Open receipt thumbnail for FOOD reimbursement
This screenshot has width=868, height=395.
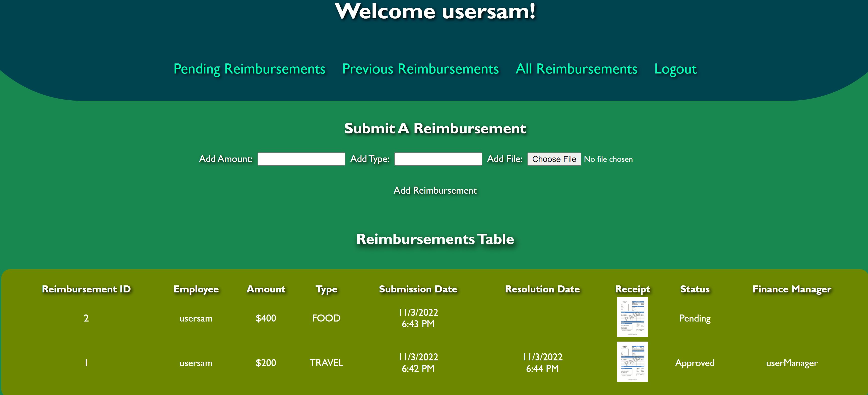632,317
